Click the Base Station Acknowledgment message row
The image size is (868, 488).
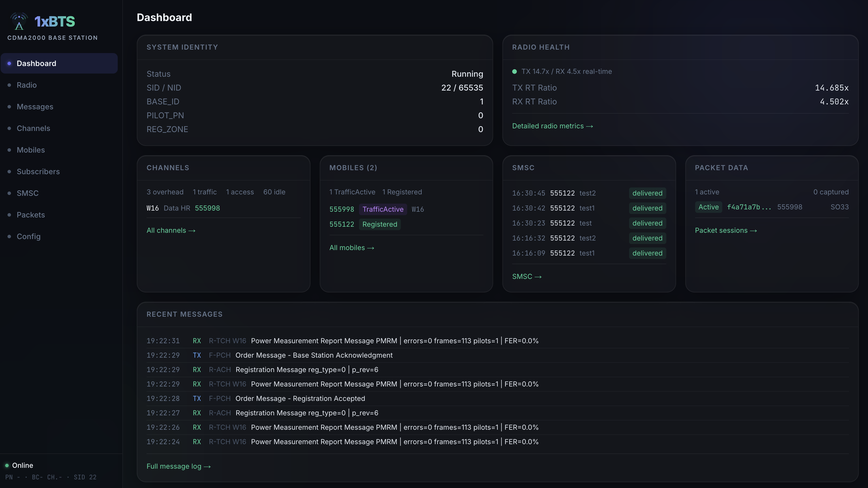[497, 355]
